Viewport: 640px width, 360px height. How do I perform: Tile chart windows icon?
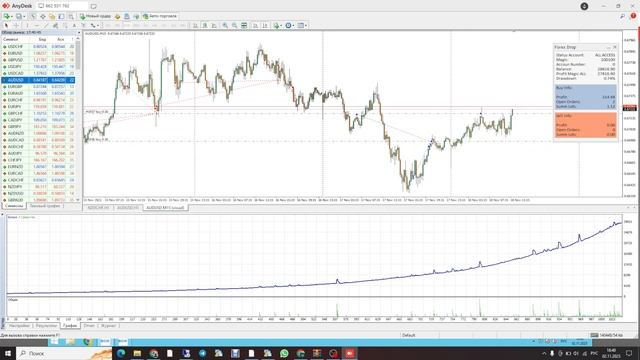tap(244, 25)
